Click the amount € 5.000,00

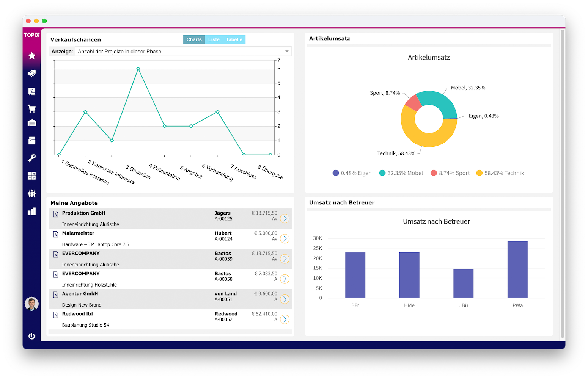coord(266,233)
